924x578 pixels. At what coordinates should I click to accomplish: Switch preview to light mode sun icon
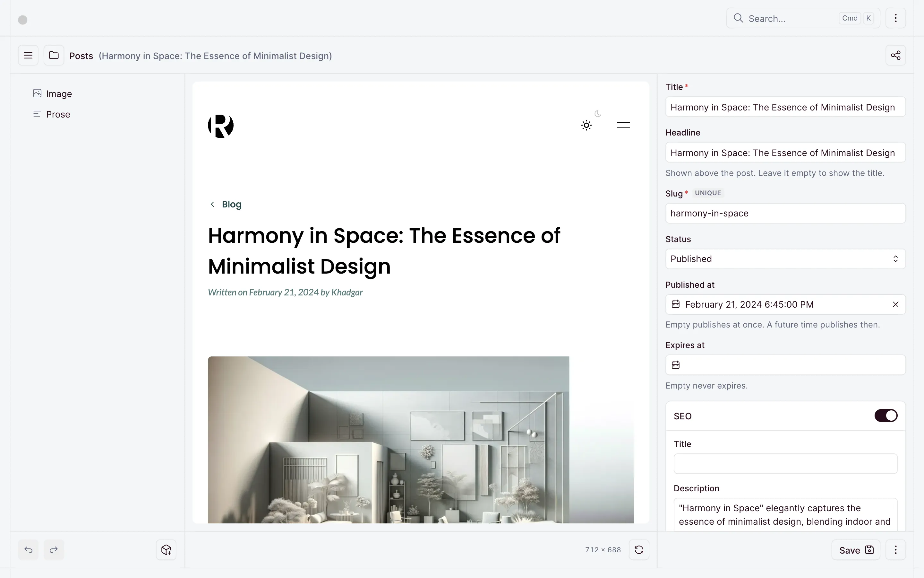tap(586, 125)
